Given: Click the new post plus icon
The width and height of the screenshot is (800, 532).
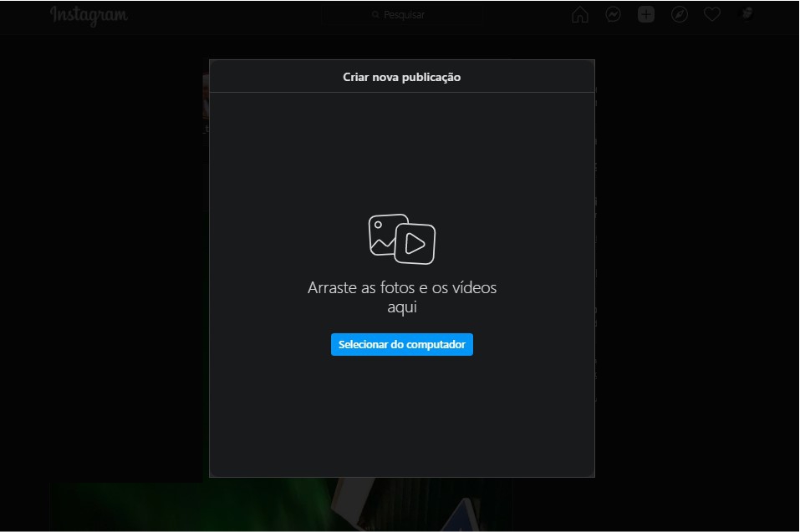Looking at the screenshot, I should [x=646, y=14].
